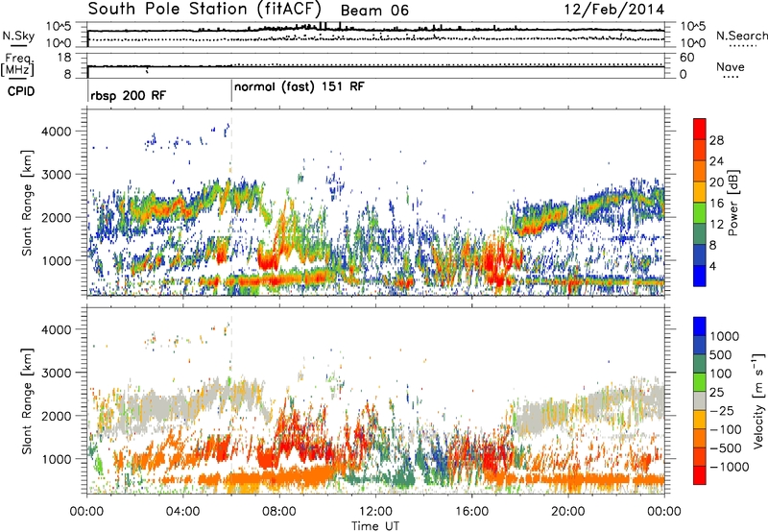Click the 'Power [dB]' color bar label
This screenshot has height=532, width=768.
[733, 203]
